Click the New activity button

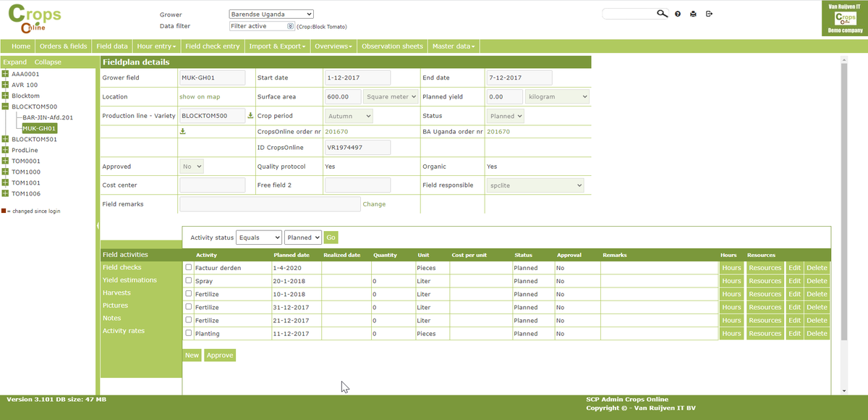pos(192,356)
